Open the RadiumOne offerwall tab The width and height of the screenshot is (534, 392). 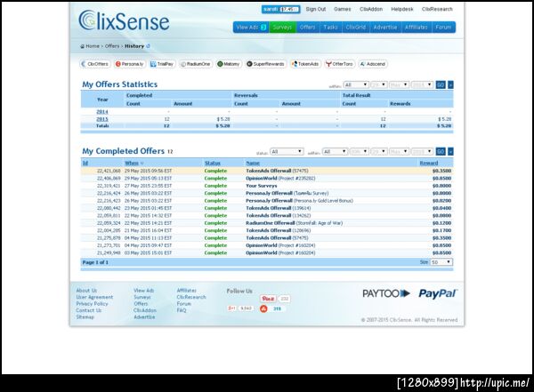tap(196, 64)
